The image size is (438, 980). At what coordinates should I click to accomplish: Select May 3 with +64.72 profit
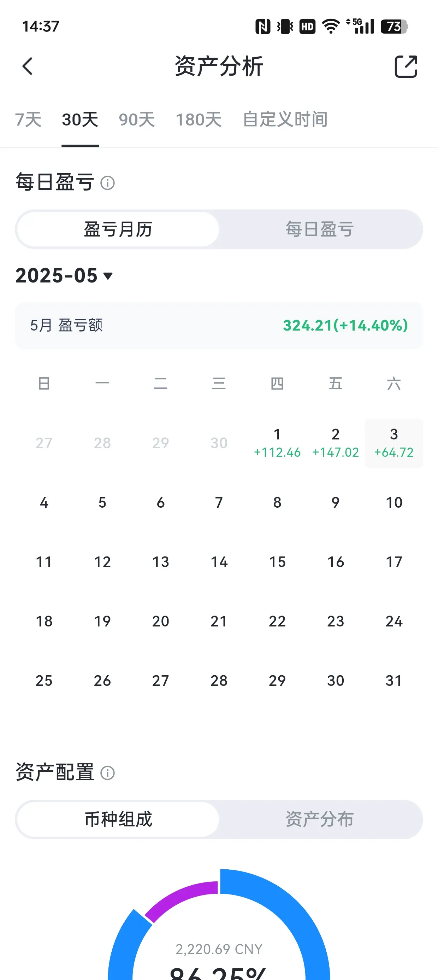pos(394,443)
